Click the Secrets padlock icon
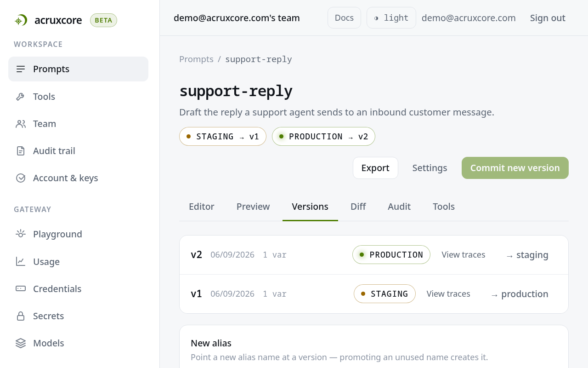Viewport: 588px width, 368px height. [21, 316]
